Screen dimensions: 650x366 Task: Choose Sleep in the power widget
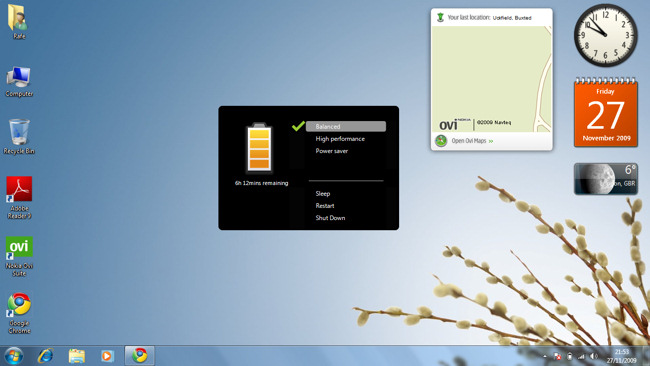[x=323, y=194]
